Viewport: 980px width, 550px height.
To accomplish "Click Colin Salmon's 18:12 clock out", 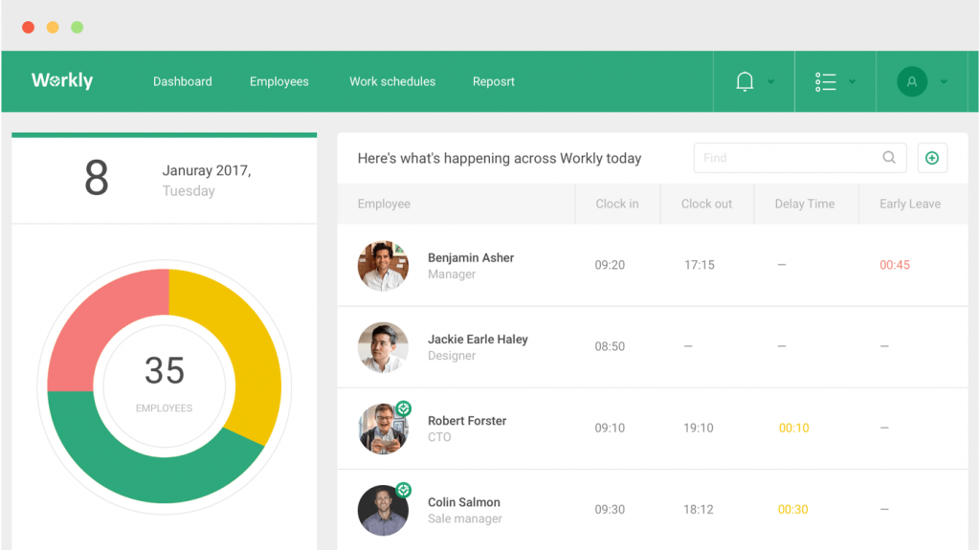I will [698, 510].
